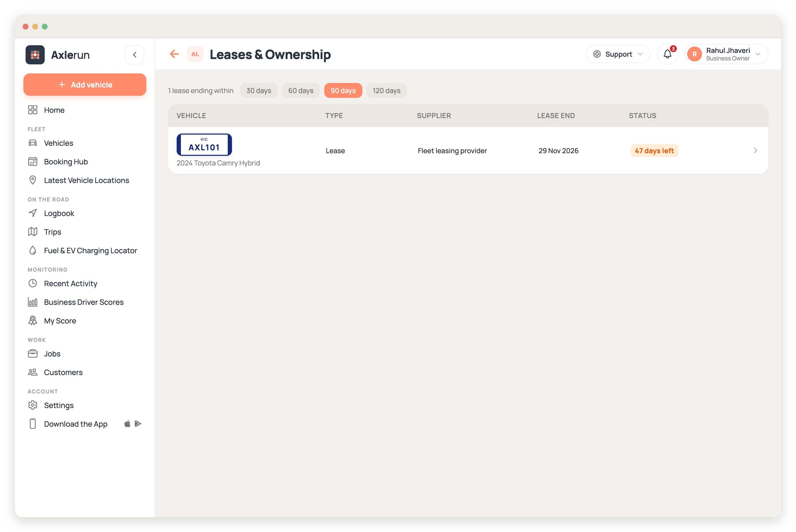This screenshot has width=796, height=532.
Task: Click the Jobs briefcase icon
Action: 32,354
